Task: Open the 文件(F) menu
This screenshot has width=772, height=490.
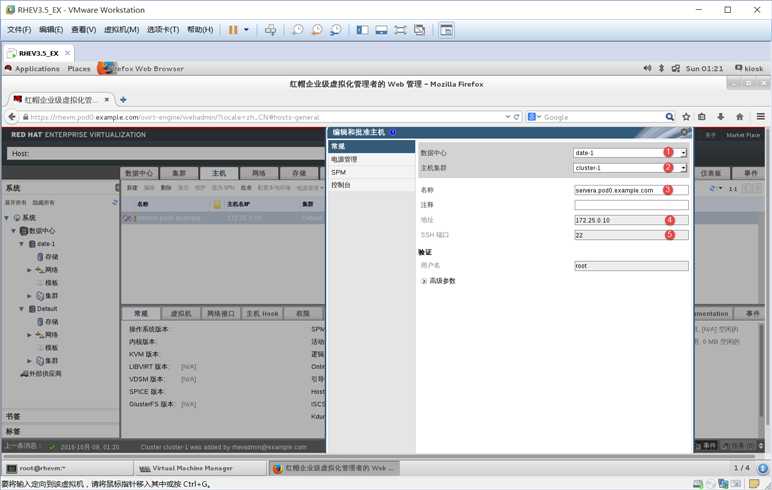Action: pos(19,30)
